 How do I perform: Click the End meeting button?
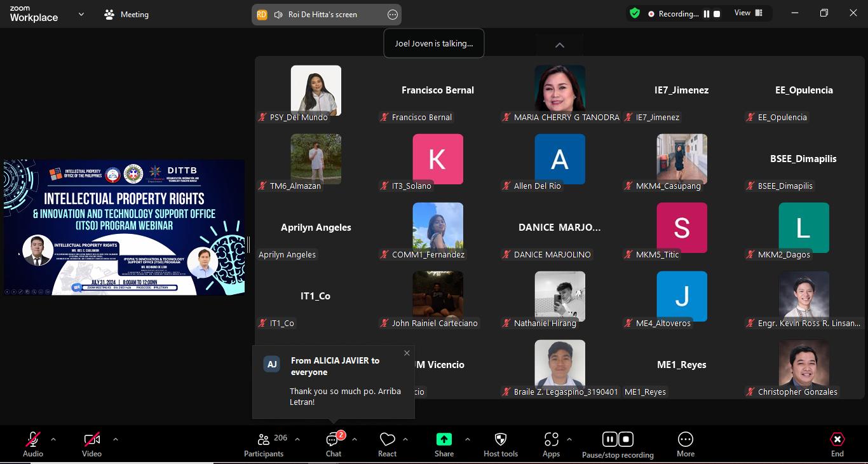[837, 444]
